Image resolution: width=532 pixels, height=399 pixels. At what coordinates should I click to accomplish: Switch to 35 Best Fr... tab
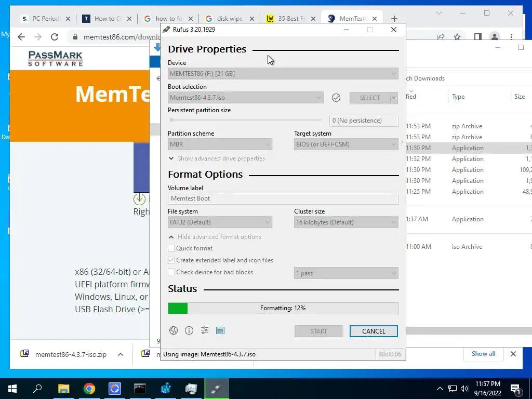[x=291, y=19]
